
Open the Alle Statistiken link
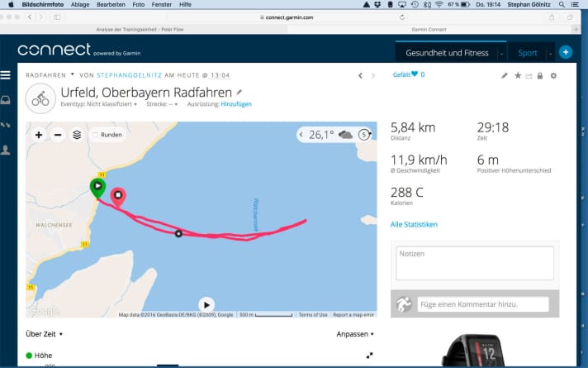click(x=414, y=224)
